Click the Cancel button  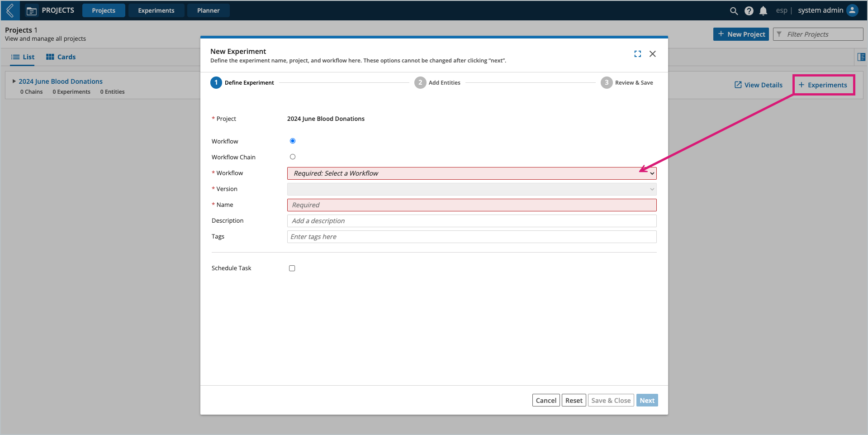point(546,401)
